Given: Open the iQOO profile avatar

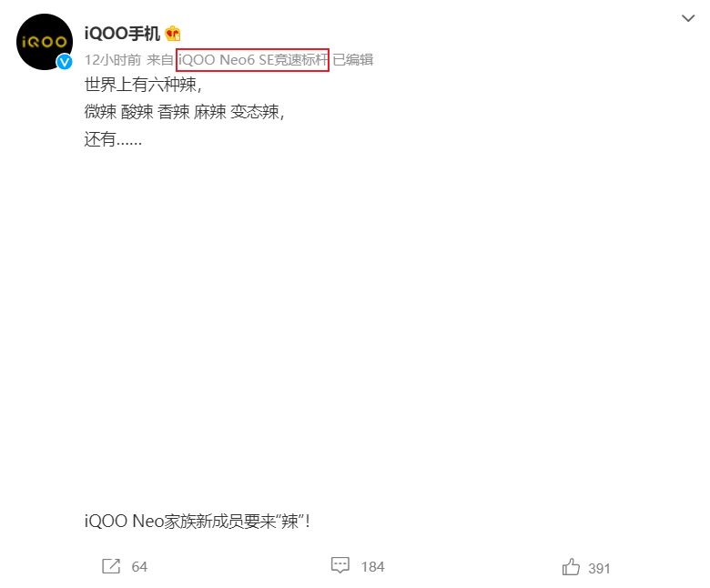Looking at the screenshot, I should coord(45,42).
